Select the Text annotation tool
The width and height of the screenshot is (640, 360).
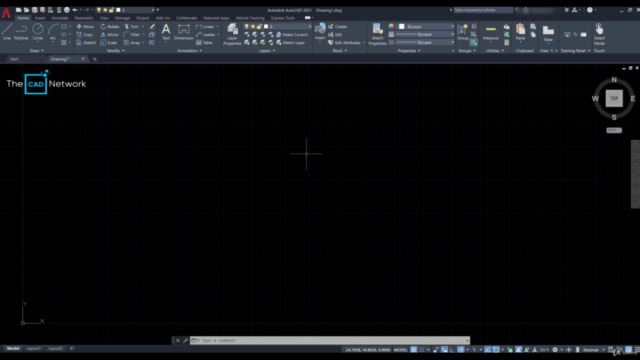point(166,32)
